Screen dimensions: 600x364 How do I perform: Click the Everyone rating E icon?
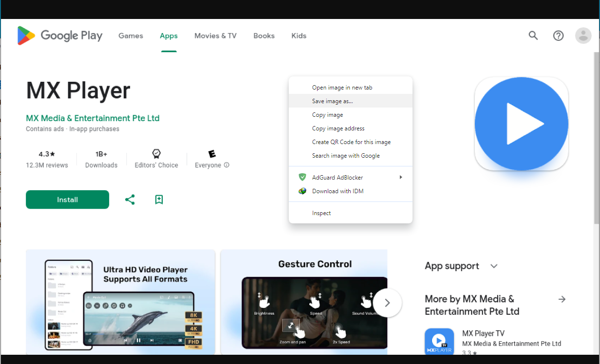tap(212, 154)
